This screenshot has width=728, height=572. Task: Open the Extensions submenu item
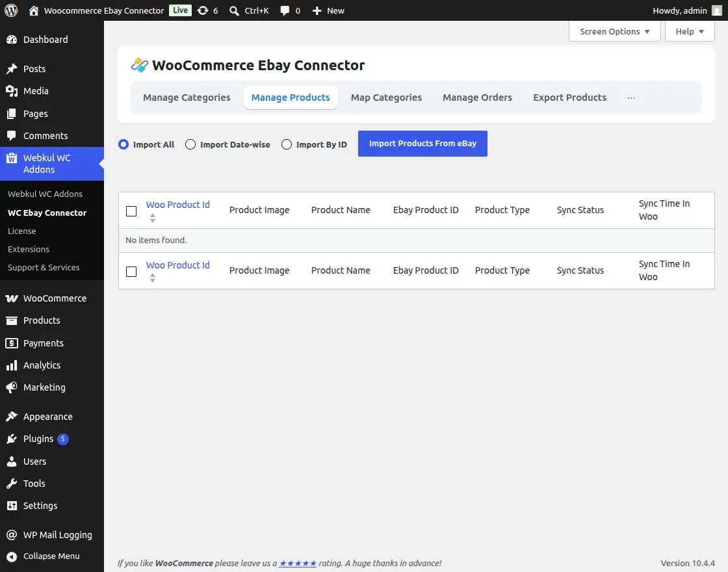[x=29, y=250]
